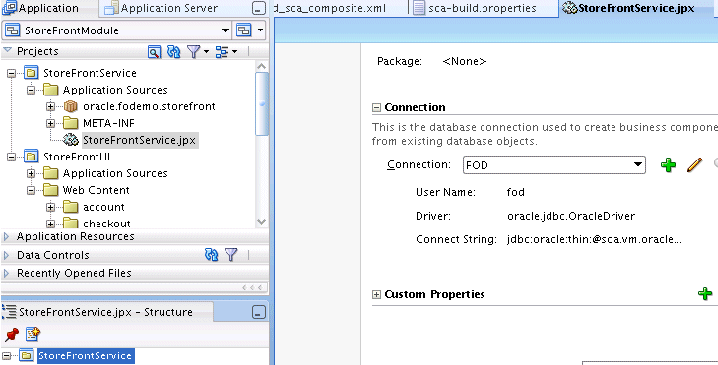Image resolution: width=718 pixels, height=365 pixels.
Task: Open the Application Server tab
Action: tap(161, 8)
